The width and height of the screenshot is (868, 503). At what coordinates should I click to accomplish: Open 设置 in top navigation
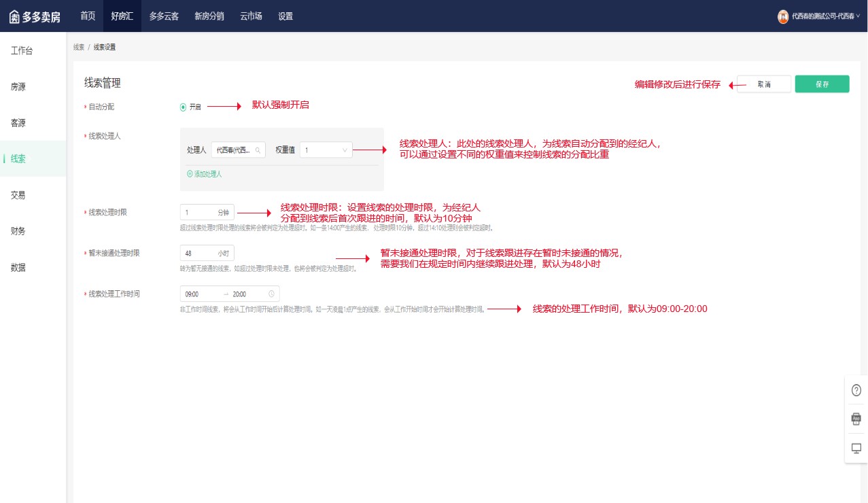pyautogui.click(x=285, y=16)
